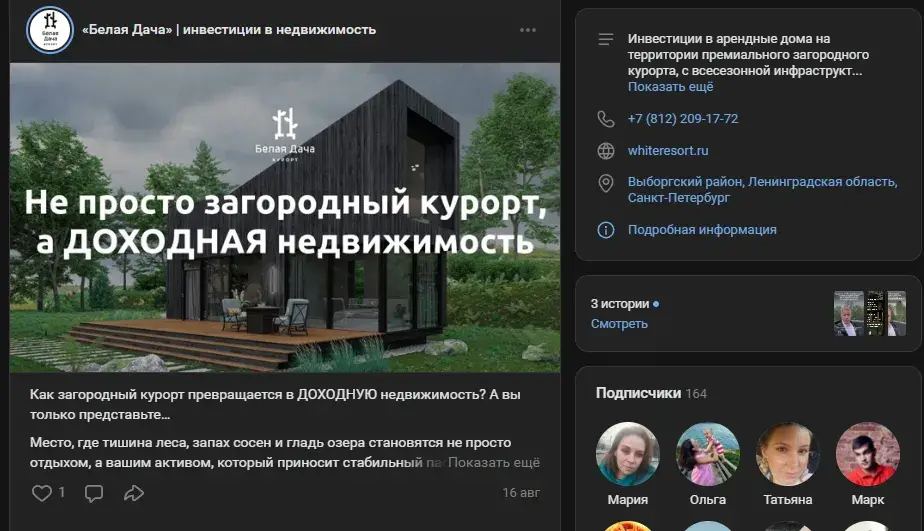Like the post with heart icon
This screenshot has height=531, width=924.
tap(42, 493)
